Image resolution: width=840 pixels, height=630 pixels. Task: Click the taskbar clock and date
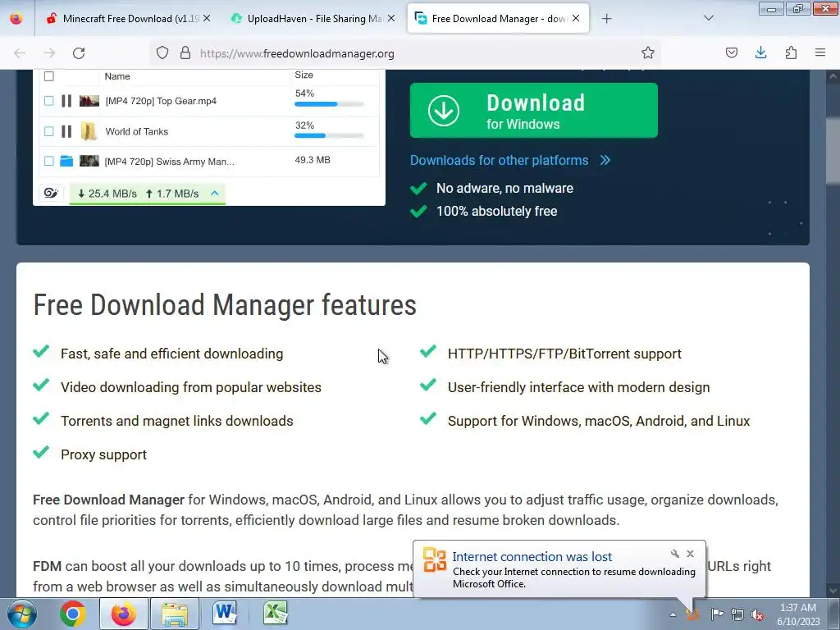[798, 614]
